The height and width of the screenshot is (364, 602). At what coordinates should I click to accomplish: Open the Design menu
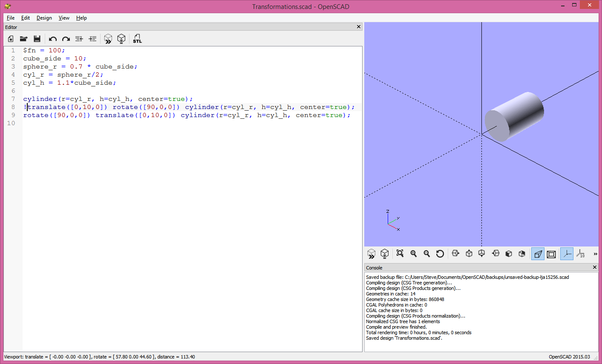click(44, 18)
